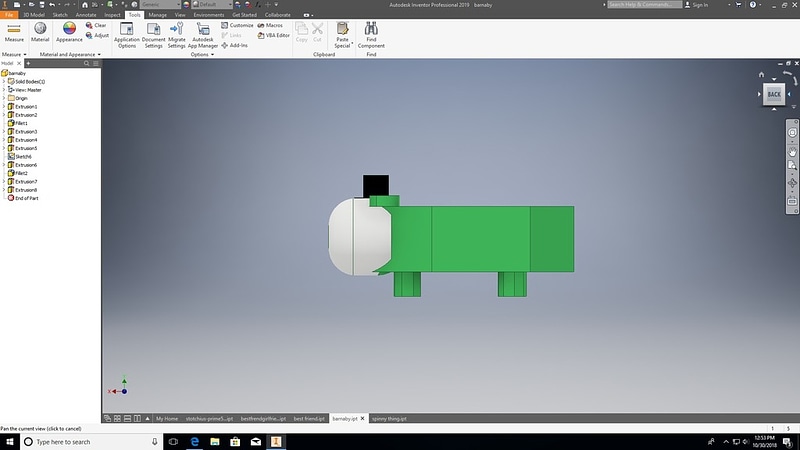Switch to the Collaborate tab
Image resolution: width=800 pixels, height=450 pixels.
278,15
